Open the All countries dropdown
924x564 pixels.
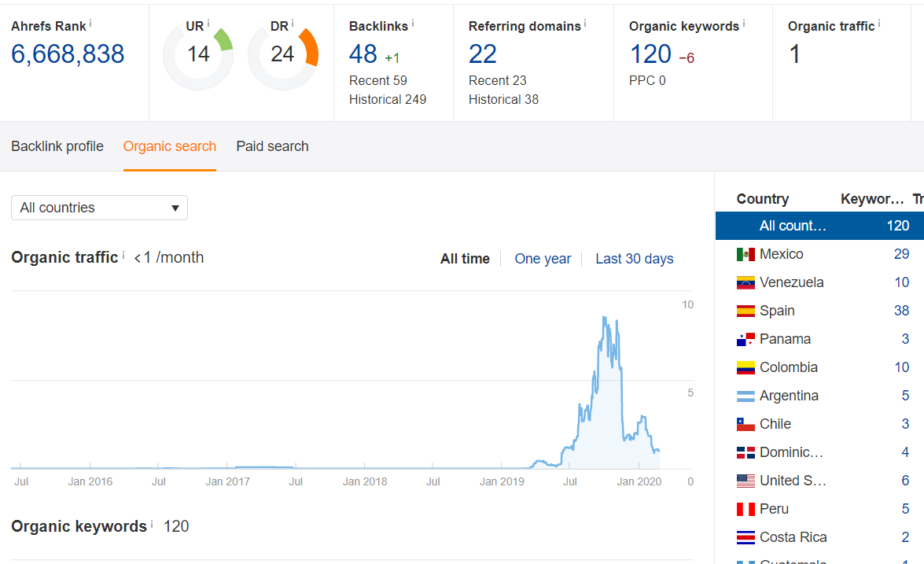[x=99, y=208]
